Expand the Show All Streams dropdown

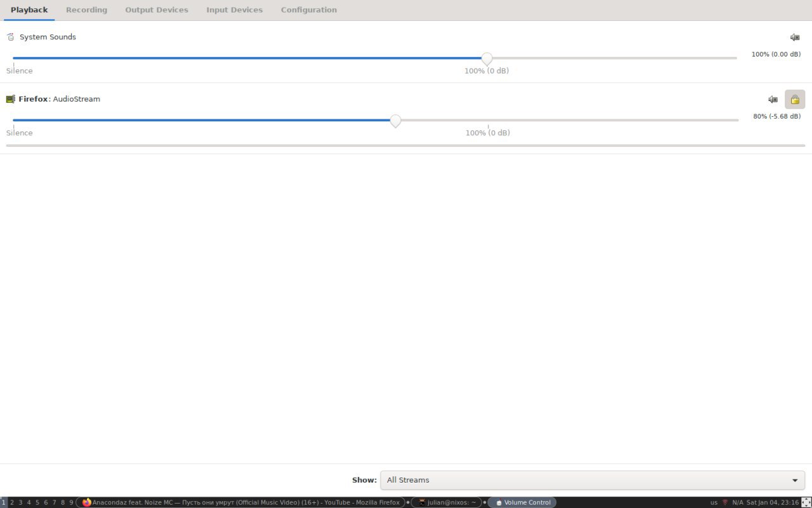(593, 480)
